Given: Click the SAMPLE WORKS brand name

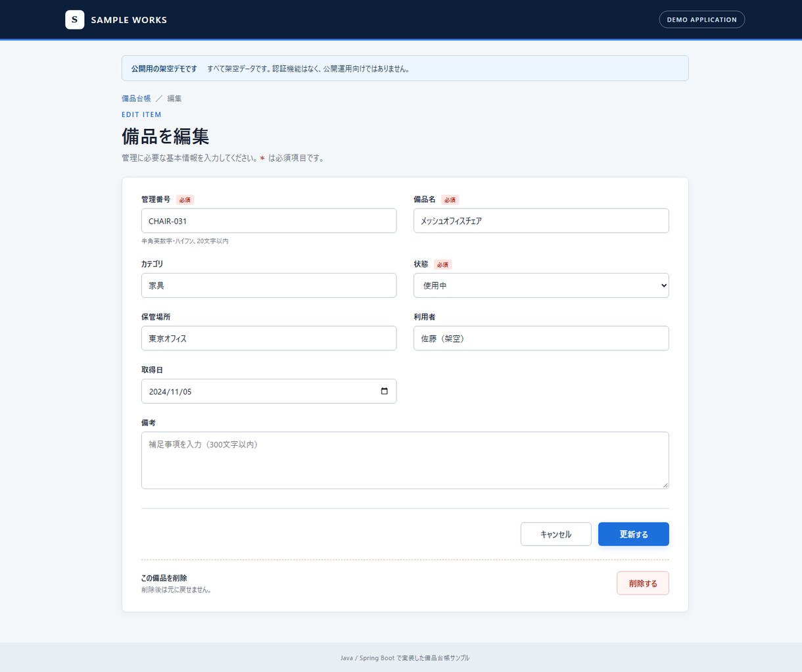Looking at the screenshot, I should [x=129, y=20].
